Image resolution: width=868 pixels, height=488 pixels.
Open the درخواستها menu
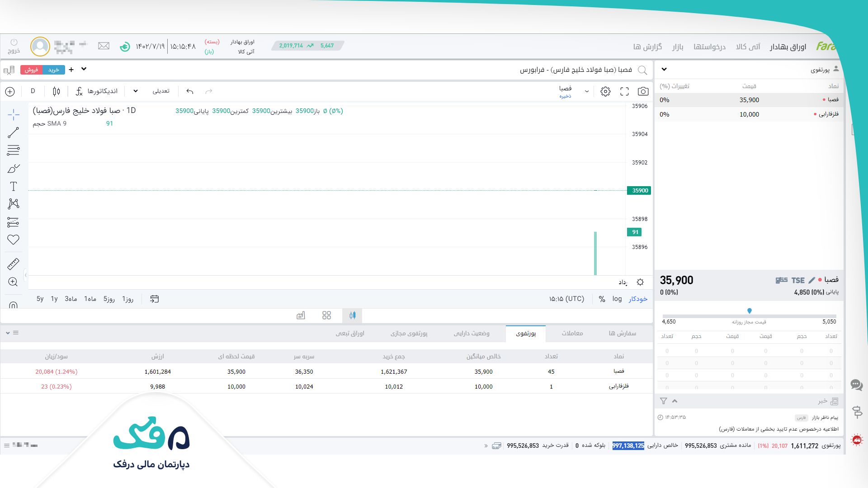tap(709, 47)
